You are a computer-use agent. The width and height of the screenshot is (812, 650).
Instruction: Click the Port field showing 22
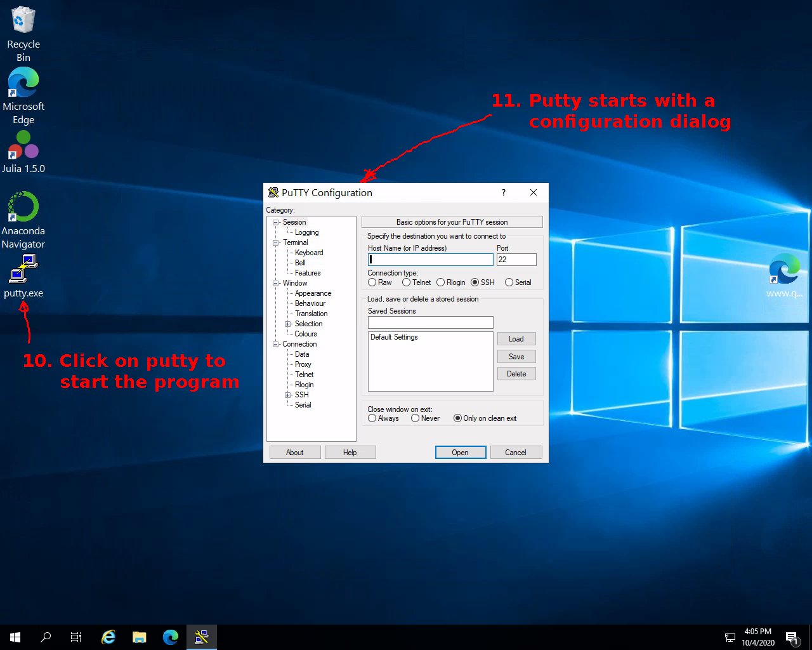coord(516,260)
